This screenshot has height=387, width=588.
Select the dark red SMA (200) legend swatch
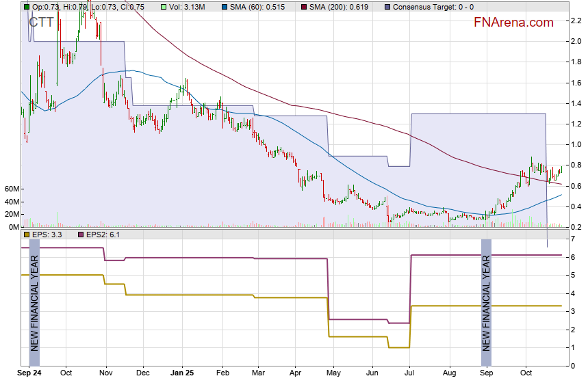305,7
